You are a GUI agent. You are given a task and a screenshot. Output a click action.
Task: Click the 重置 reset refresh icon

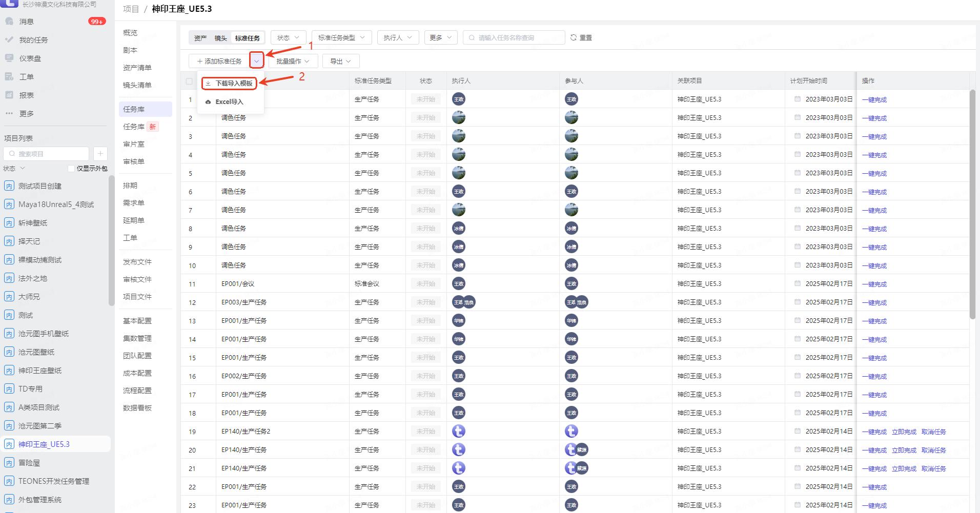coord(574,37)
